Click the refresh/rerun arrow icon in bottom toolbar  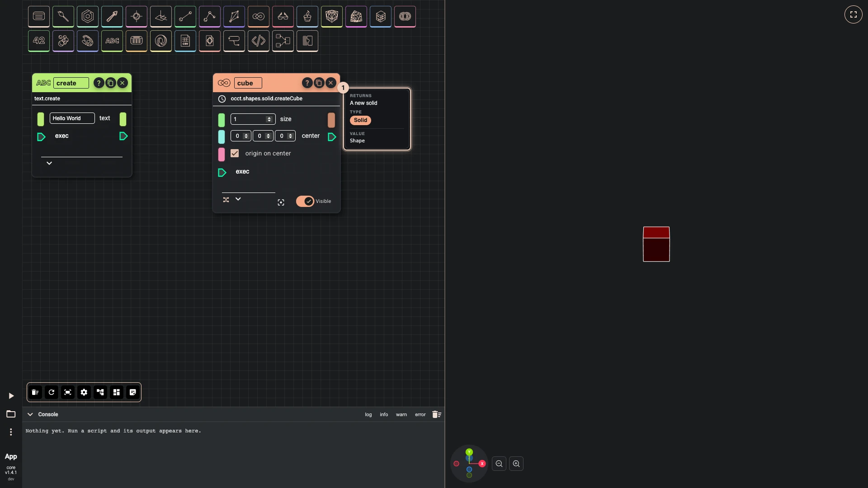(52, 392)
